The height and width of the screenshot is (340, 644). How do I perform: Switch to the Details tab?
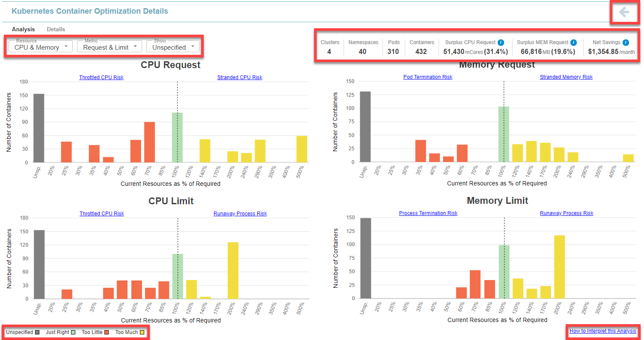point(56,30)
